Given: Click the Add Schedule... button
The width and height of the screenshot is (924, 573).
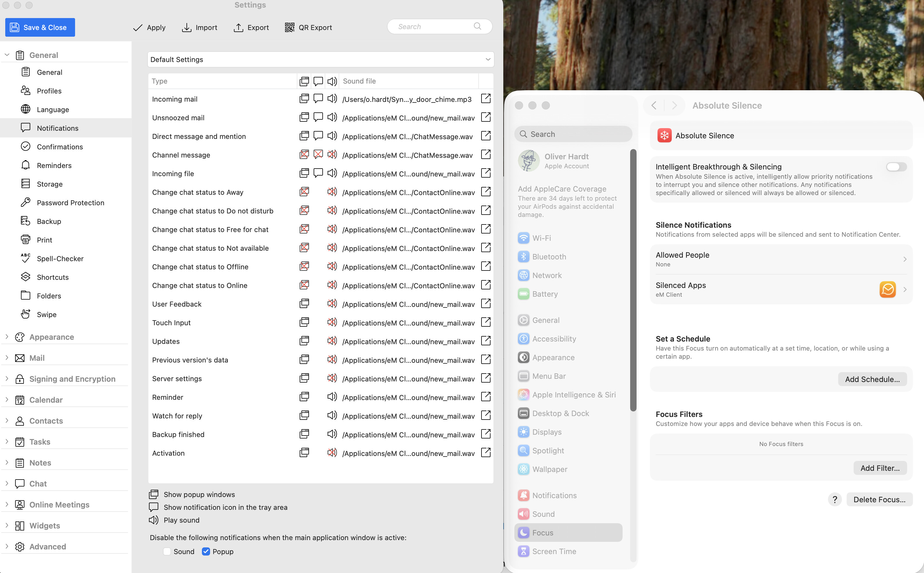Looking at the screenshot, I should click(x=872, y=379).
